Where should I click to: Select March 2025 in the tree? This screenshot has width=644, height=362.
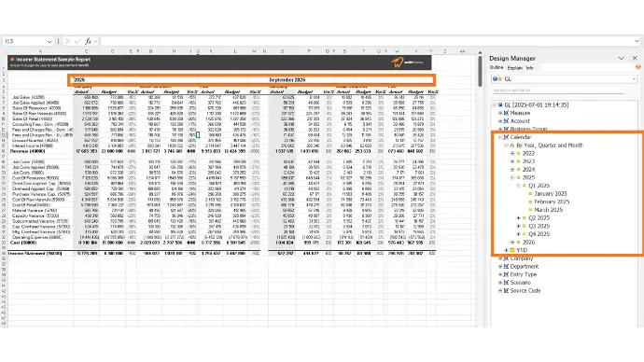pyautogui.click(x=548, y=210)
